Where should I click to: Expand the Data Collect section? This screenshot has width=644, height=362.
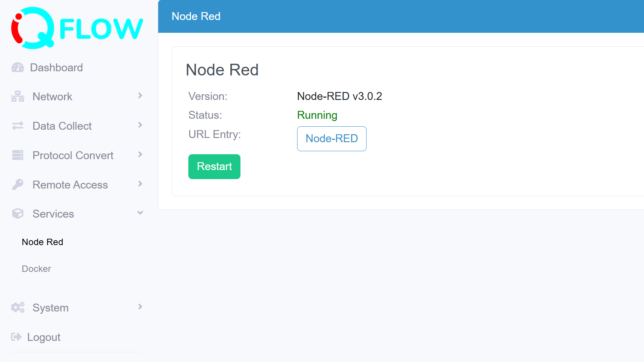coord(140,125)
